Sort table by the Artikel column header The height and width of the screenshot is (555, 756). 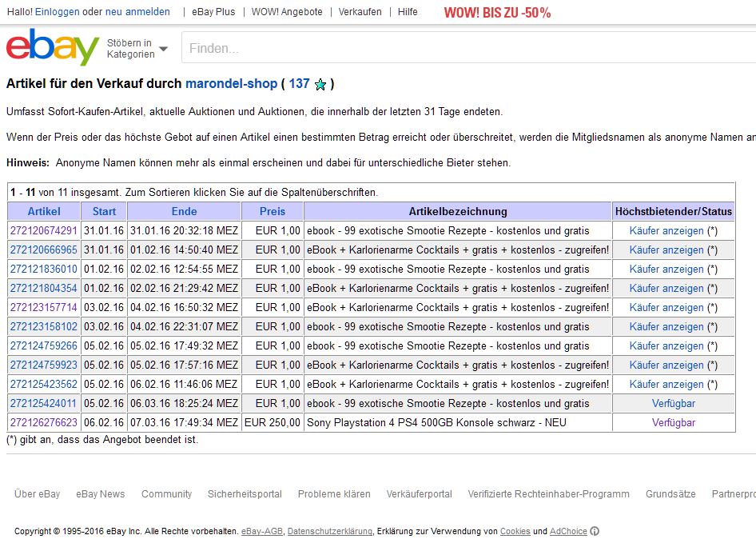[44, 211]
